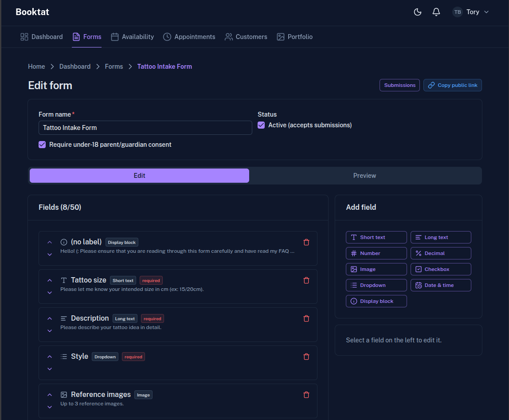Click the required badge on Style
509x420 pixels.
(133, 357)
